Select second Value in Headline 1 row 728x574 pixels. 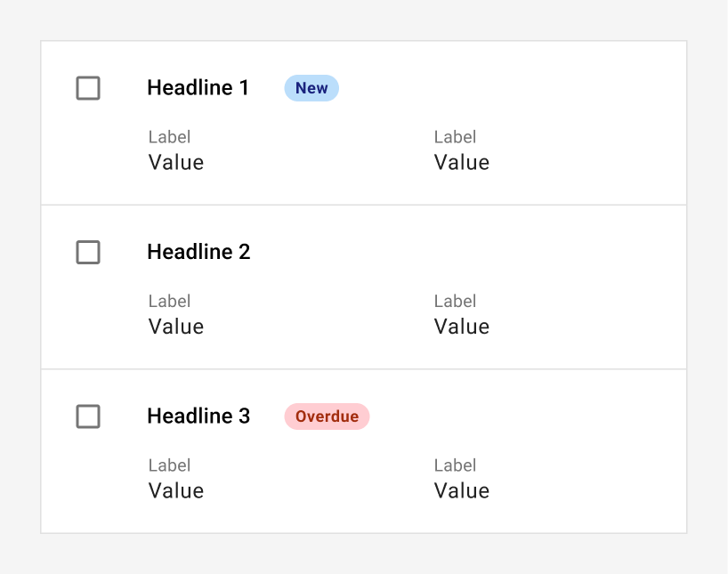(462, 163)
